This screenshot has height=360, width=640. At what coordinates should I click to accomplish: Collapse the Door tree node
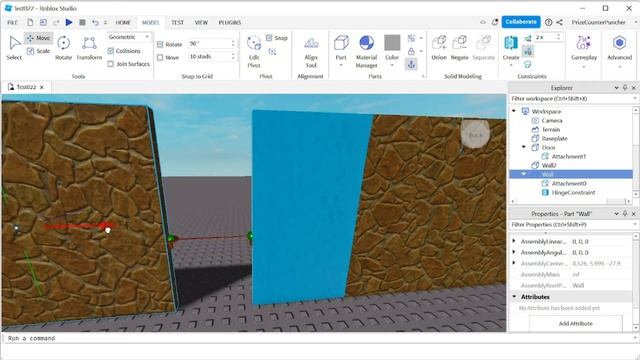[524, 147]
